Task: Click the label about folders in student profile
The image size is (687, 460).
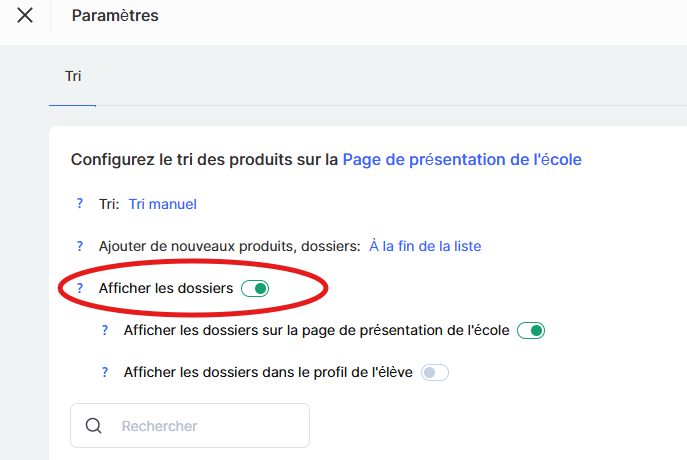Action: [268, 372]
